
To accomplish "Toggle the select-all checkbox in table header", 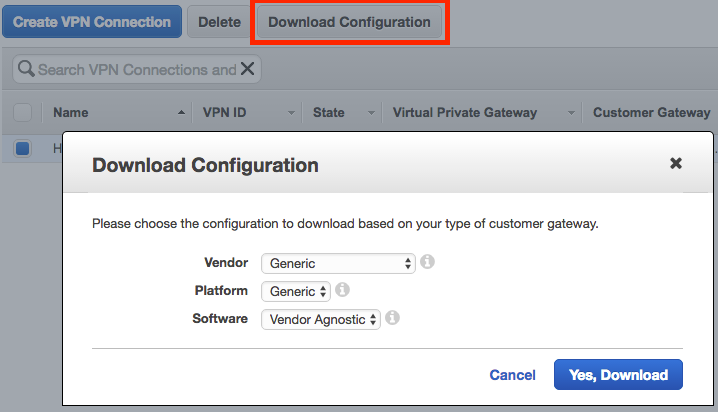I will click(x=22, y=113).
